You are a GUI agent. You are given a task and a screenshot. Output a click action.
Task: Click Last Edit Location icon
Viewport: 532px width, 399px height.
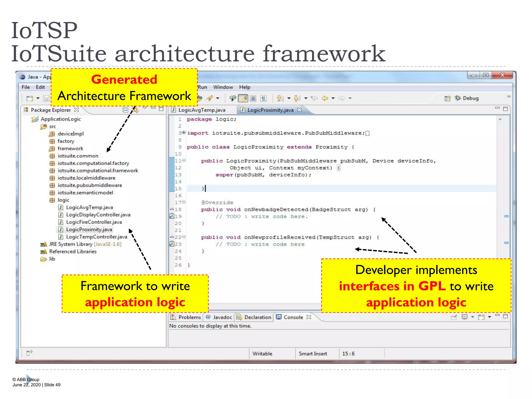314,98
